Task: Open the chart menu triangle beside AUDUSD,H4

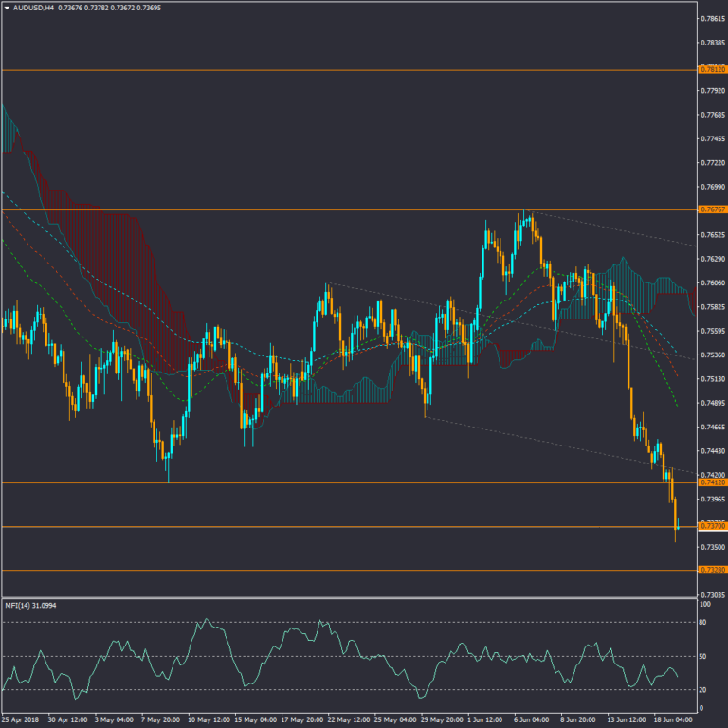Action: pyautogui.click(x=7, y=8)
